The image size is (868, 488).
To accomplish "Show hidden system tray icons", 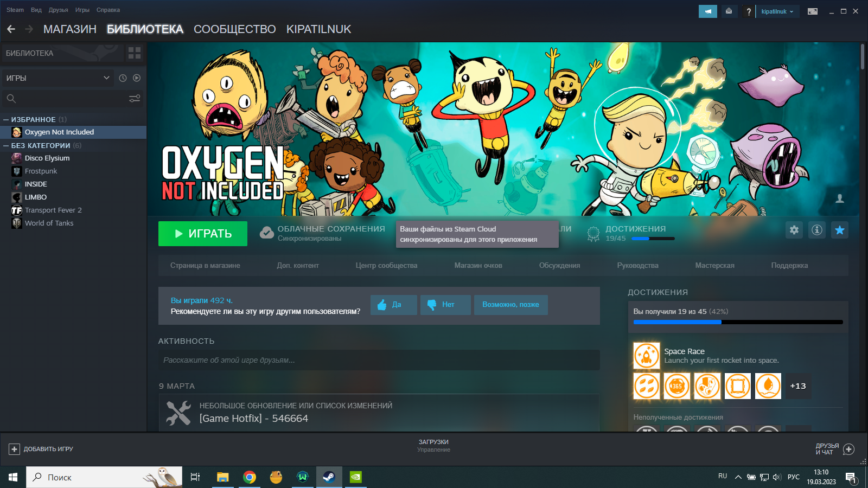I will click(738, 477).
